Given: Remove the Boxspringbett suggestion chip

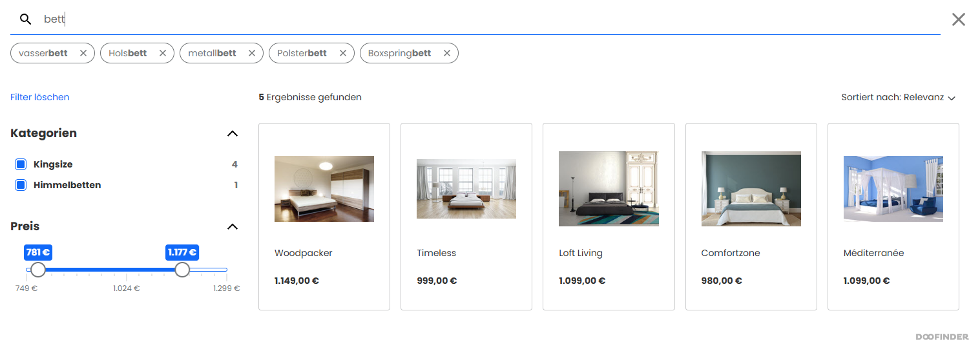Looking at the screenshot, I should click(x=447, y=53).
